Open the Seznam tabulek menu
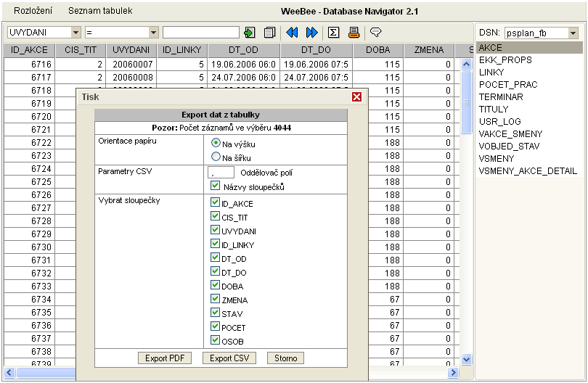 click(x=100, y=12)
